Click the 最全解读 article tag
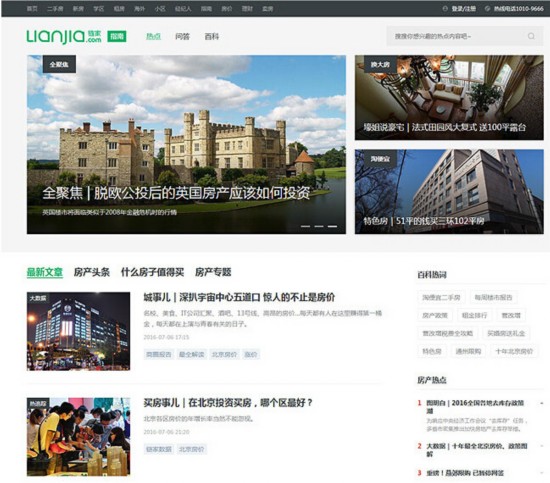This screenshot has height=483, width=550. (192, 354)
